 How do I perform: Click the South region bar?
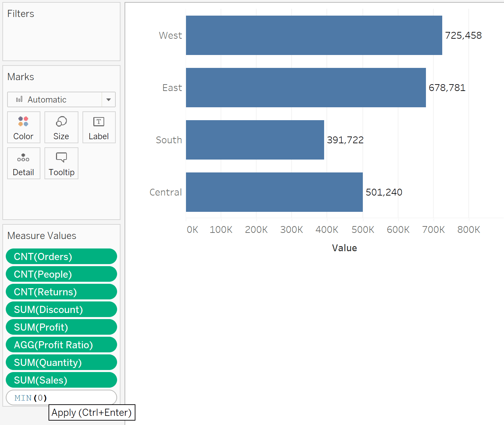click(255, 140)
